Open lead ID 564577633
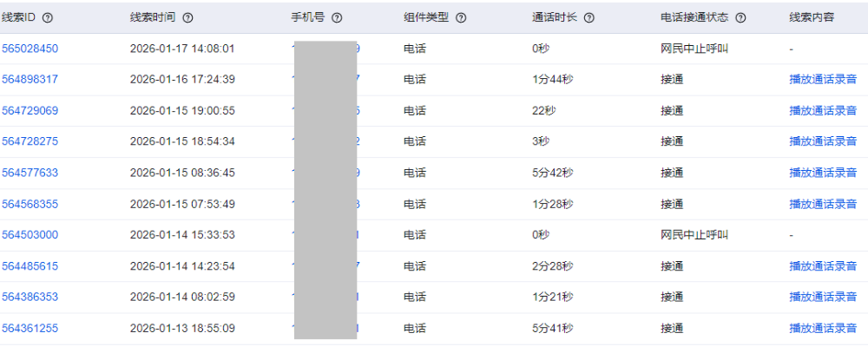The width and height of the screenshot is (868, 353). click(30, 173)
